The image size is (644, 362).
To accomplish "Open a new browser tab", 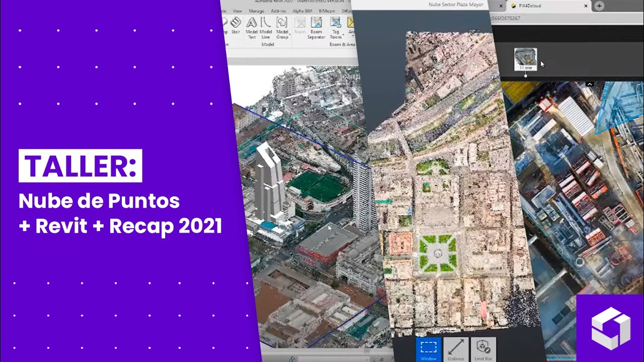I will [x=599, y=6].
